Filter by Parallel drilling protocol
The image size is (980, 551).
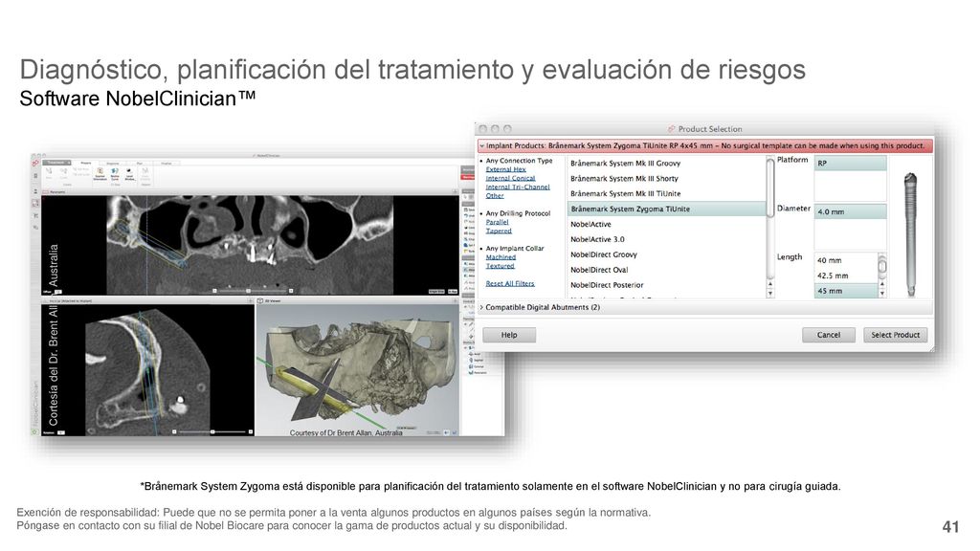coord(497,222)
